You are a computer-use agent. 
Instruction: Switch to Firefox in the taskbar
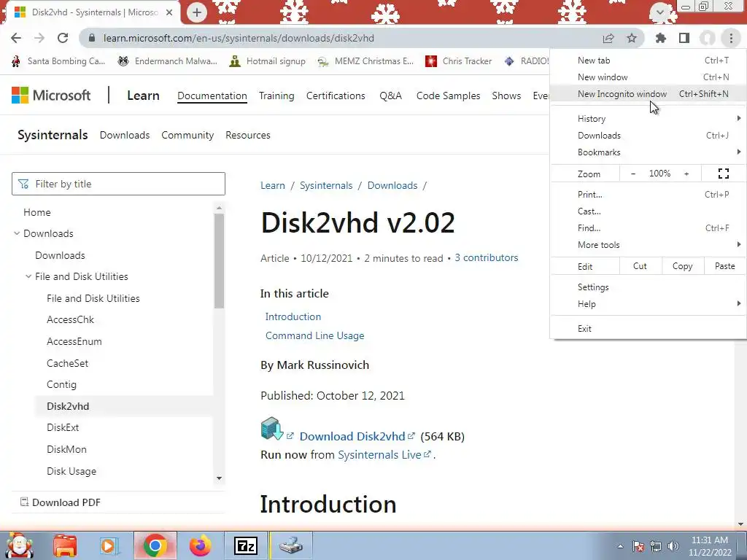point(200,545)
